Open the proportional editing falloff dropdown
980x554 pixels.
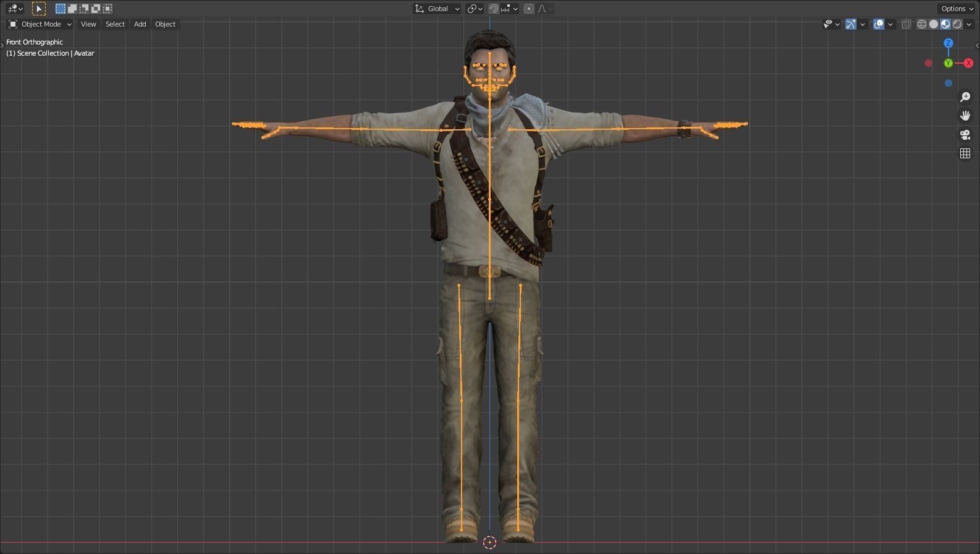point(545,9)
